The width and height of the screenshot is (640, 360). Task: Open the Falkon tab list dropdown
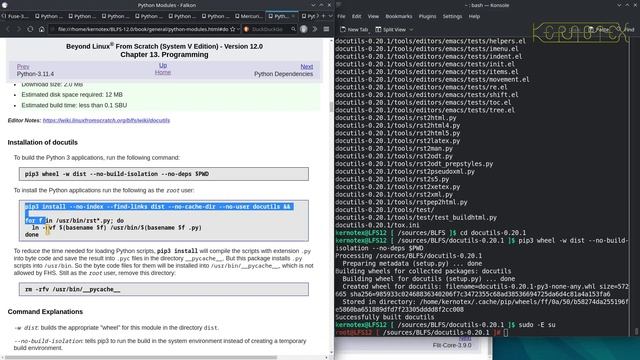(330, 16)
